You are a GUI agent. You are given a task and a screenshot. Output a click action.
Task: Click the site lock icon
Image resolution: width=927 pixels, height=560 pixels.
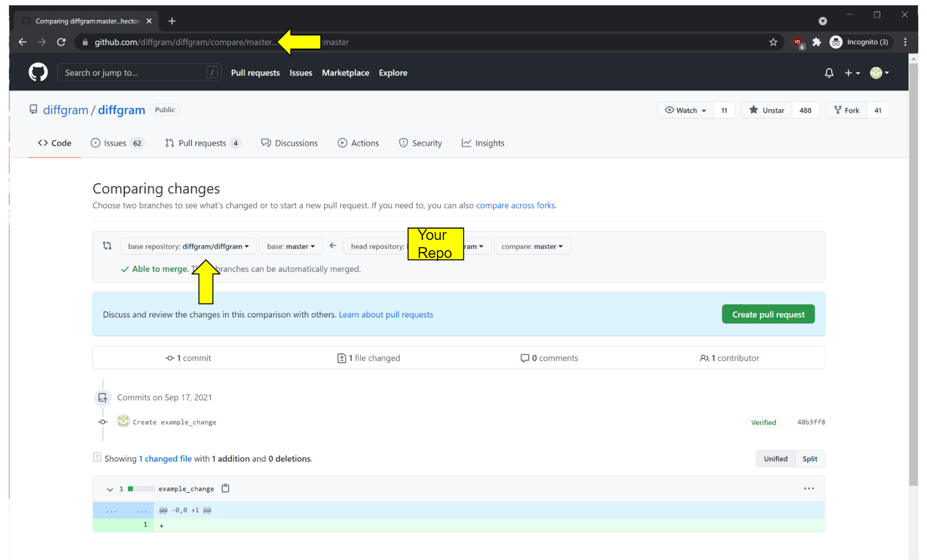[x=85, y=42]
